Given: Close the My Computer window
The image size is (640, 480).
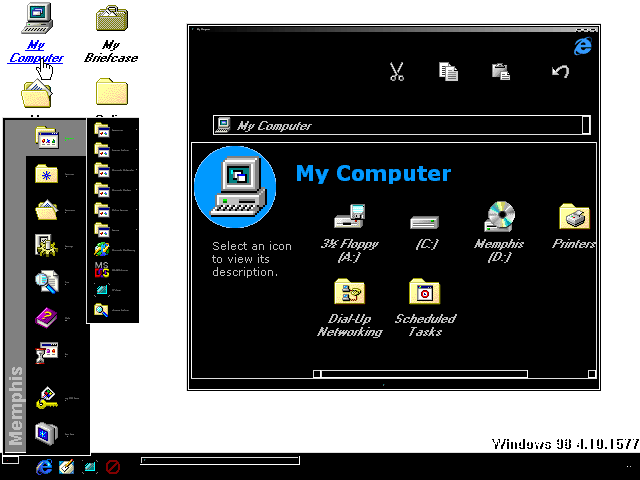Looking at the screenshot, I should tap(595, 29).
